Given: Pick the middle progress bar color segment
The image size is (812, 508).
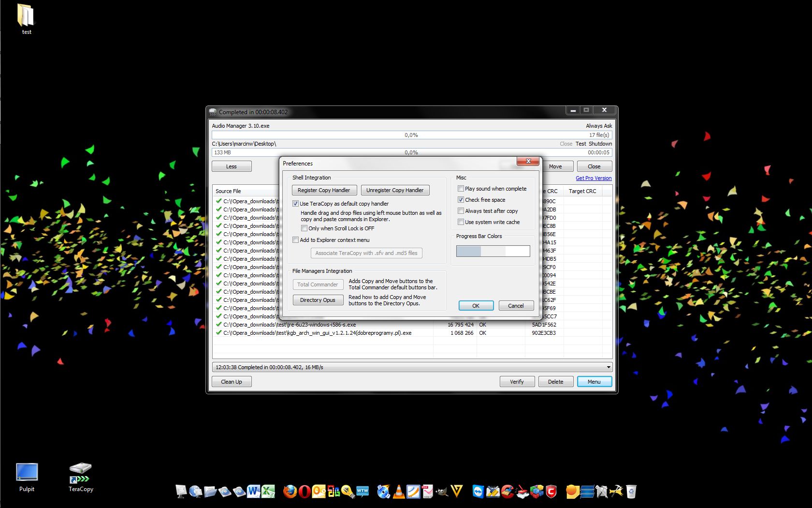Looking at the screenshot, I should pyautogui.click(x=493, y=251).
